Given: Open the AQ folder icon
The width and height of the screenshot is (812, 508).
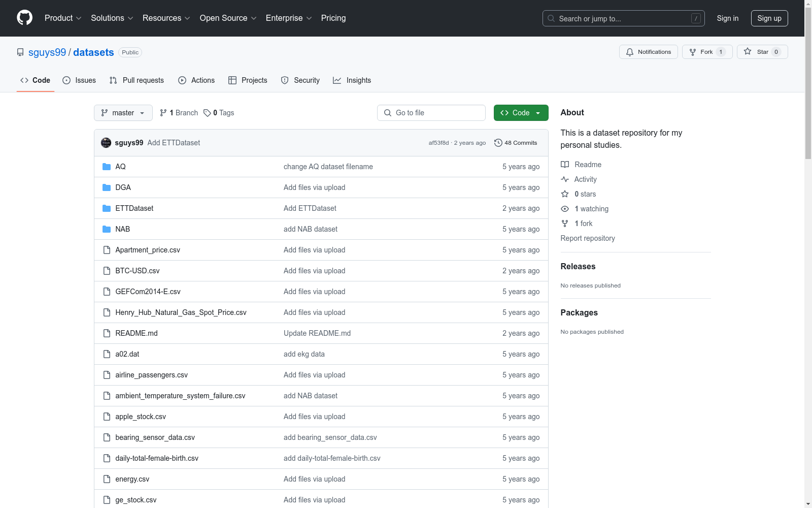Looking at the screenshot, I should [107, 167].
